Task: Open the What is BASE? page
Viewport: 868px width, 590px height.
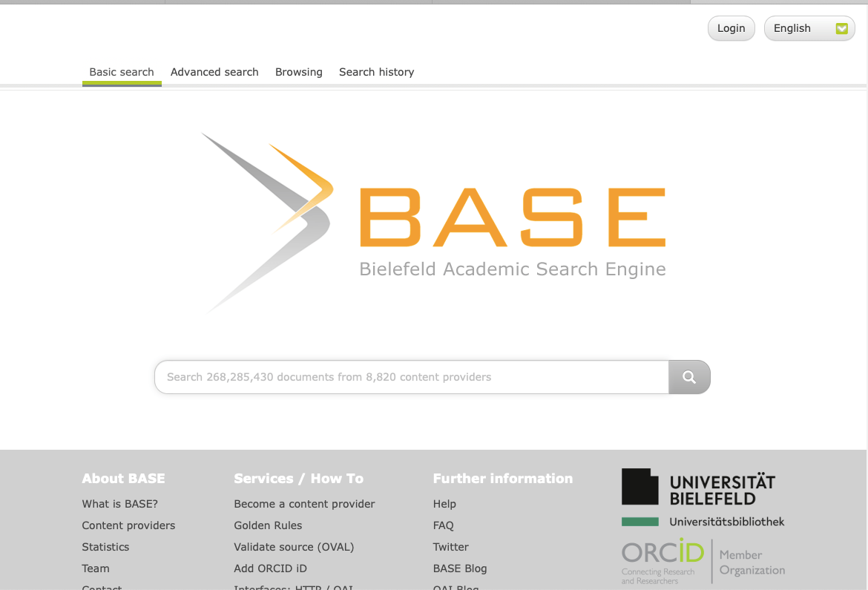Action: pos(119,504)
